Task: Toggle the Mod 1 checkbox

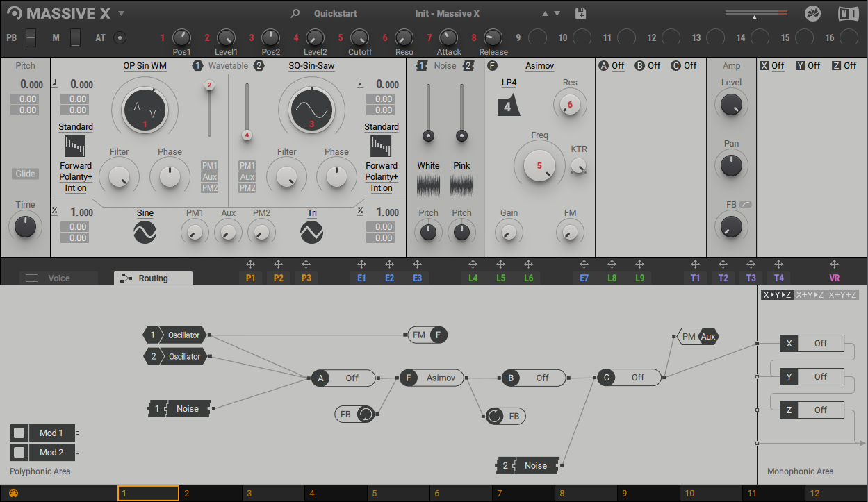Action: pos(19,433)
